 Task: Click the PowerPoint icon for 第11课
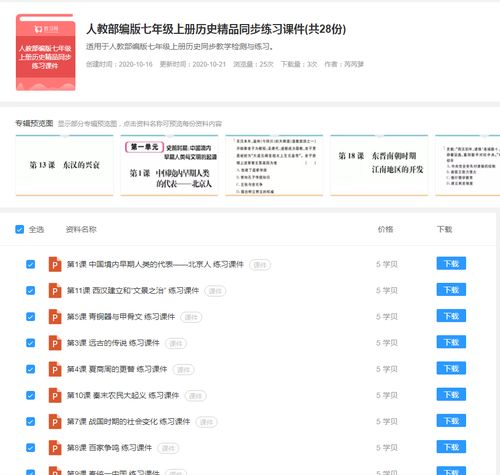(55, 291)
